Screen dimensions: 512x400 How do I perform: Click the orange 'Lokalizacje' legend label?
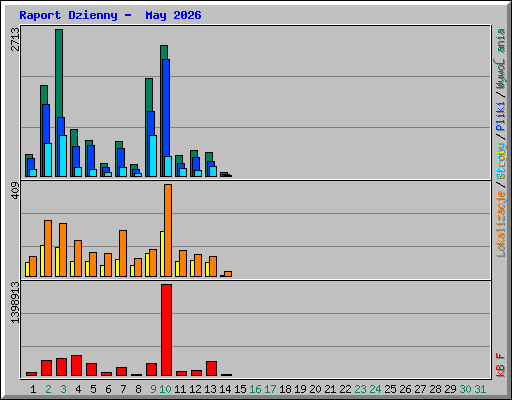(501, 224)
